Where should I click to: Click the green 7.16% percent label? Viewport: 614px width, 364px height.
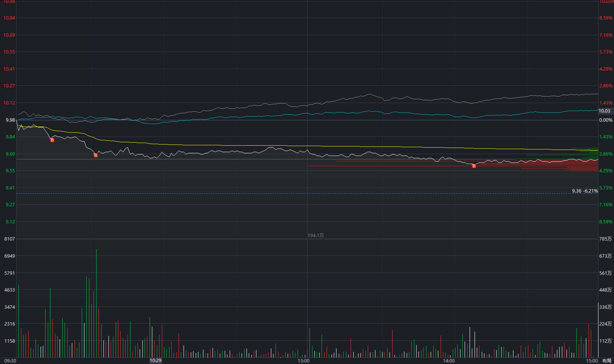tap(606, 204)
